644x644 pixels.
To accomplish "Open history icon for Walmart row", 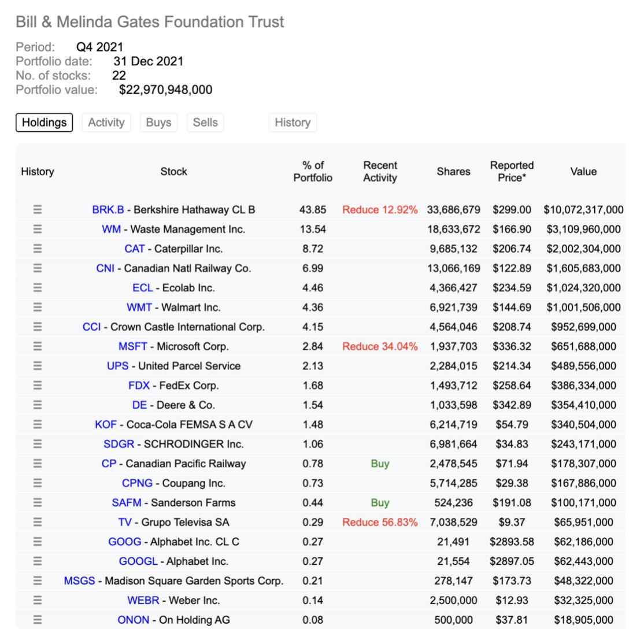I will pos(38,307).
